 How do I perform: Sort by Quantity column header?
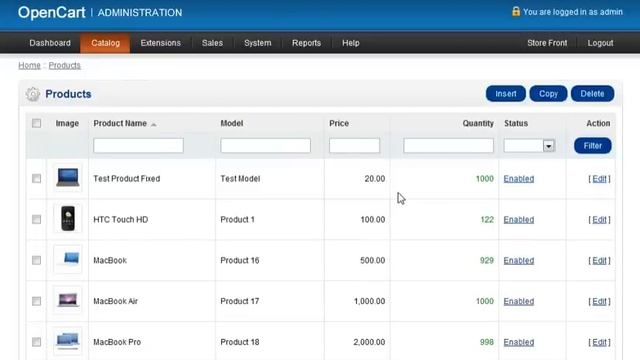click(478, 123)
